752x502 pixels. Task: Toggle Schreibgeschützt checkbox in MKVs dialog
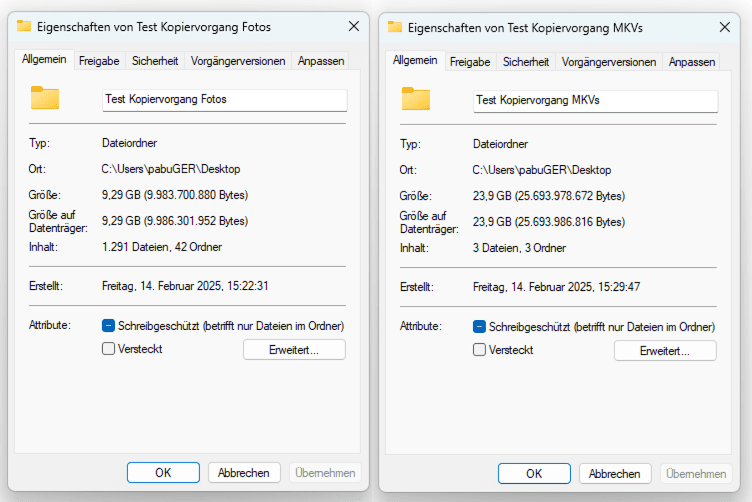(479, 326)
